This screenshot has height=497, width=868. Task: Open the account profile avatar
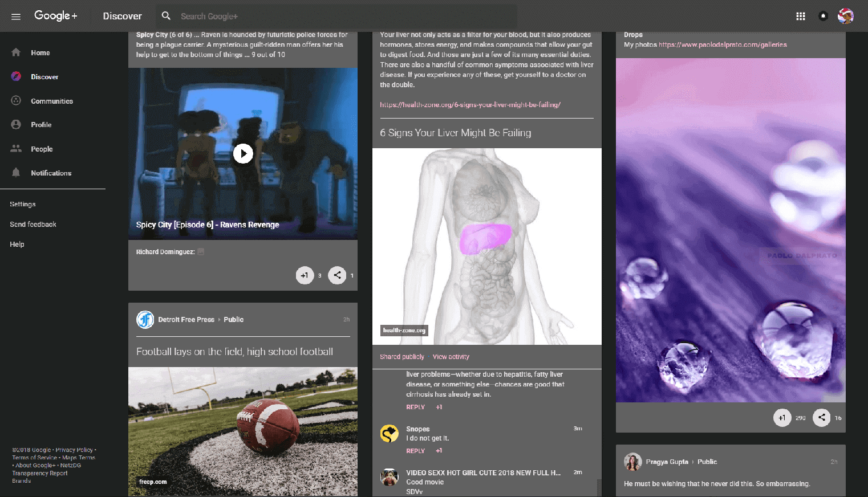coord(846,16)
